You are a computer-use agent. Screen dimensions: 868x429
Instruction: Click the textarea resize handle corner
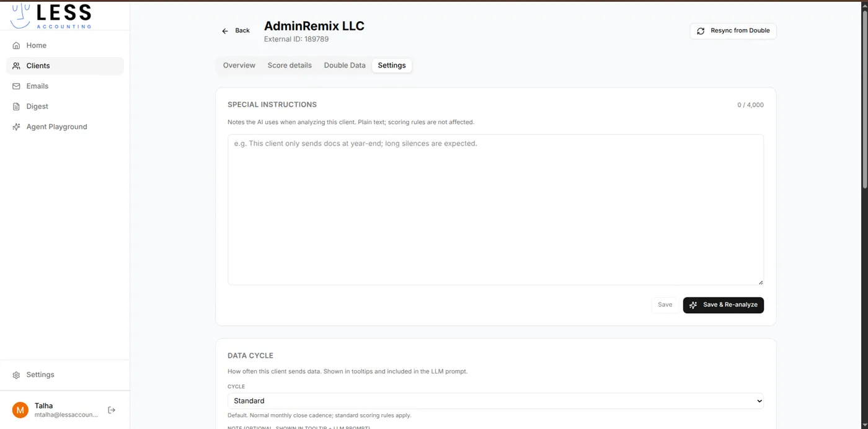tap(761, 282)
